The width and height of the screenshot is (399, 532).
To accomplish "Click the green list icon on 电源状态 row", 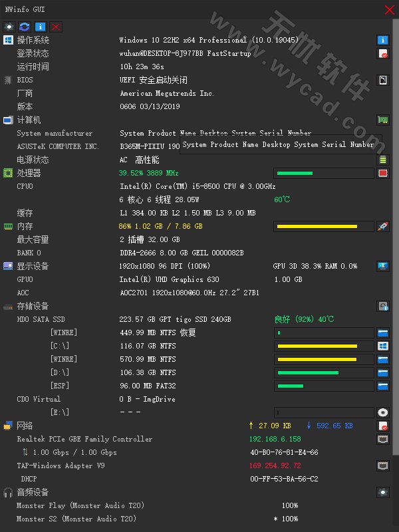I will click(383, 160).
